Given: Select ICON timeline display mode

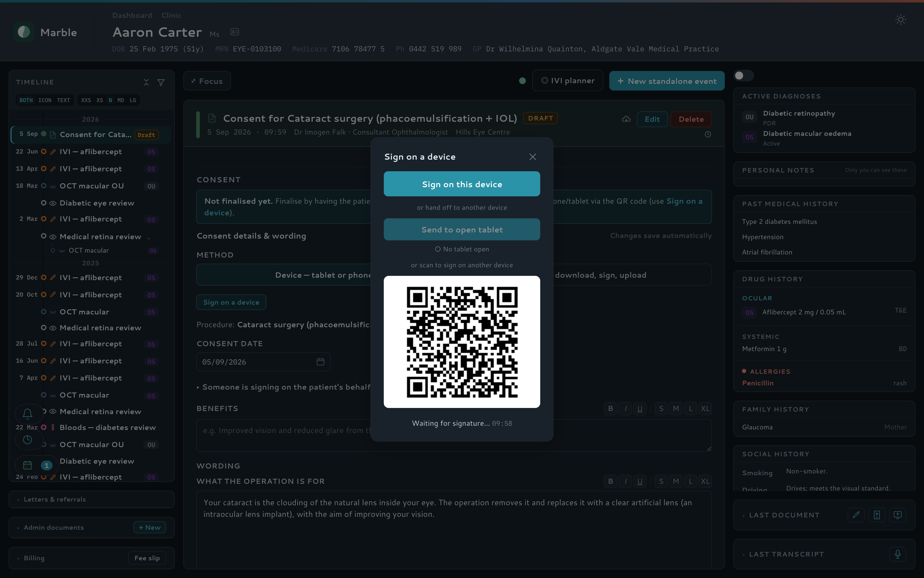Looking at the screenshot, I should [x=45, y=100].
